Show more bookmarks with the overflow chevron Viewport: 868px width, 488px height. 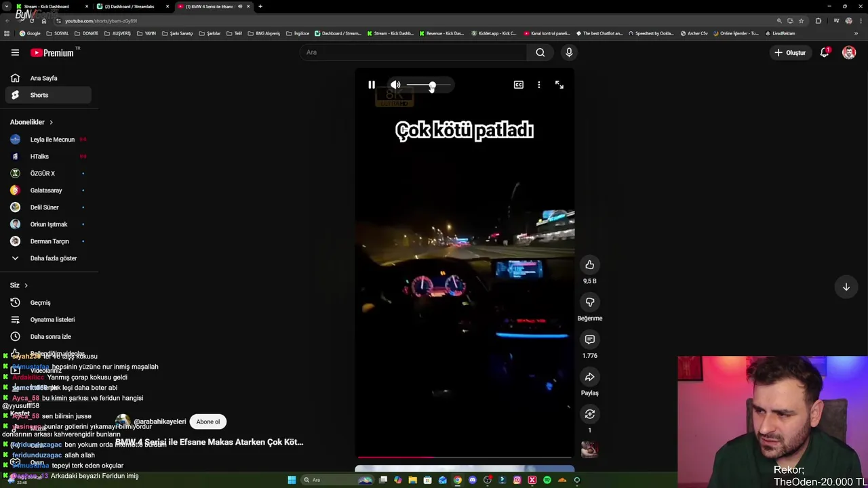click(857, 33)
